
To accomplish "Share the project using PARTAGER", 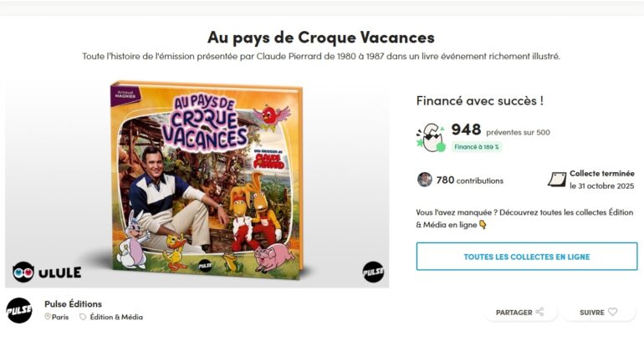I will point(519,313).
